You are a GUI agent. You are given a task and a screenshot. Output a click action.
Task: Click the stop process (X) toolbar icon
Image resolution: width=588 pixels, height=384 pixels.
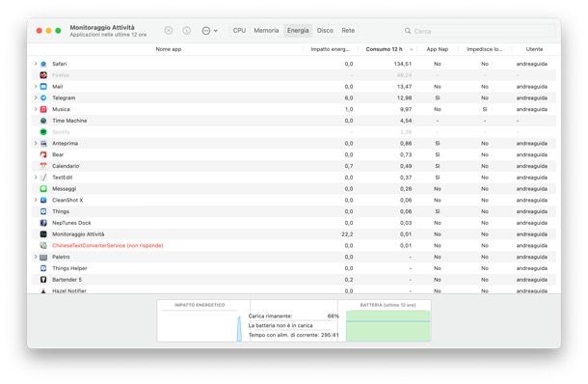click(169, 31)
